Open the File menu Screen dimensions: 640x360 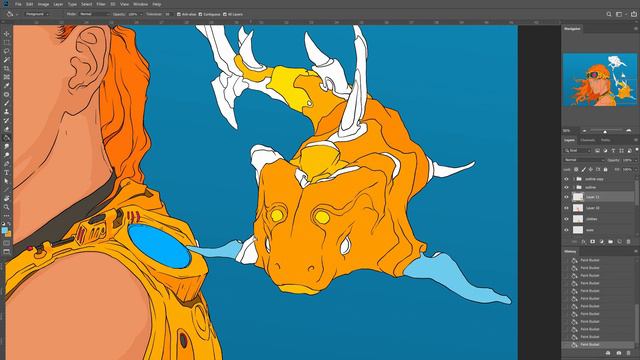(18, 4)
